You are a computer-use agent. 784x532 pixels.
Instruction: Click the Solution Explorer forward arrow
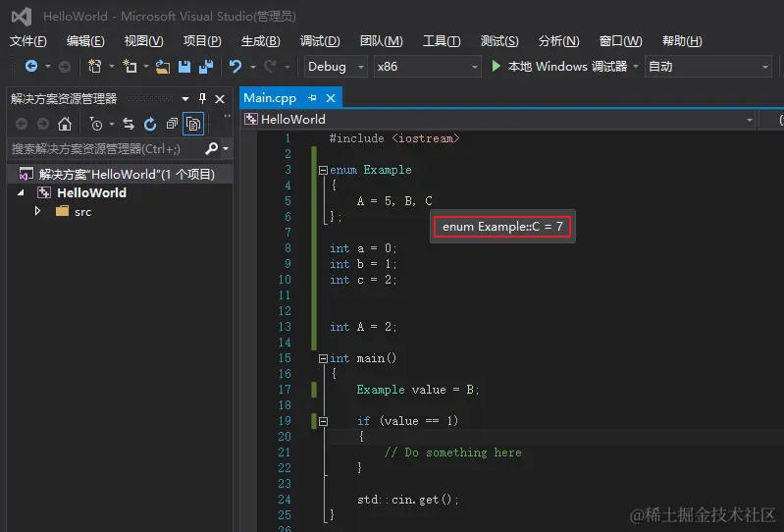tap(43, 124)
